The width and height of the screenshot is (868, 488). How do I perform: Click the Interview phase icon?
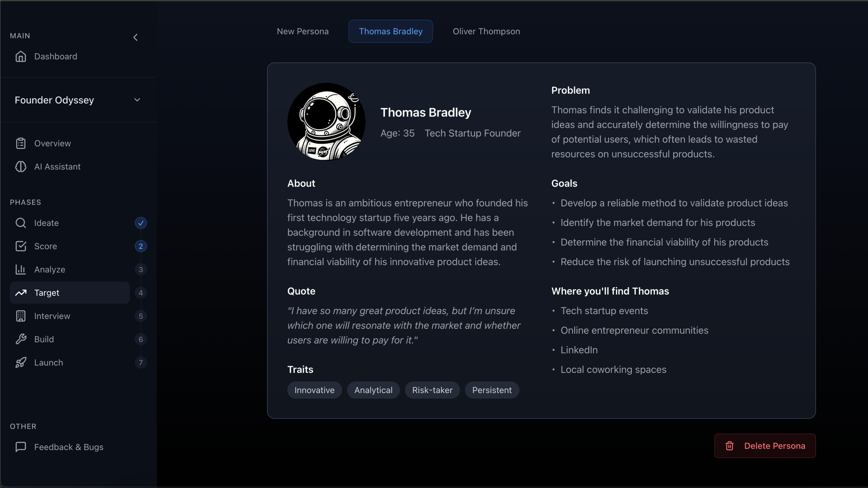click(21, 316)
